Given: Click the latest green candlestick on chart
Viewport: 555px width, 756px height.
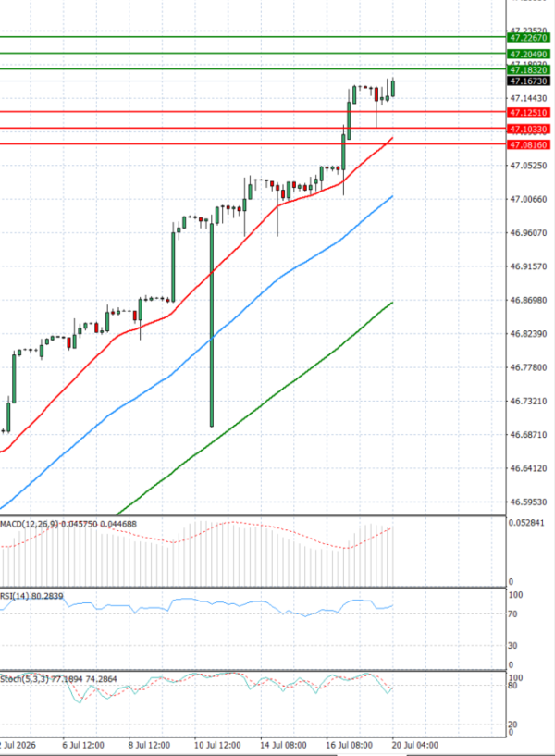Looking at the screenshot, I should (x=394, y=88).
